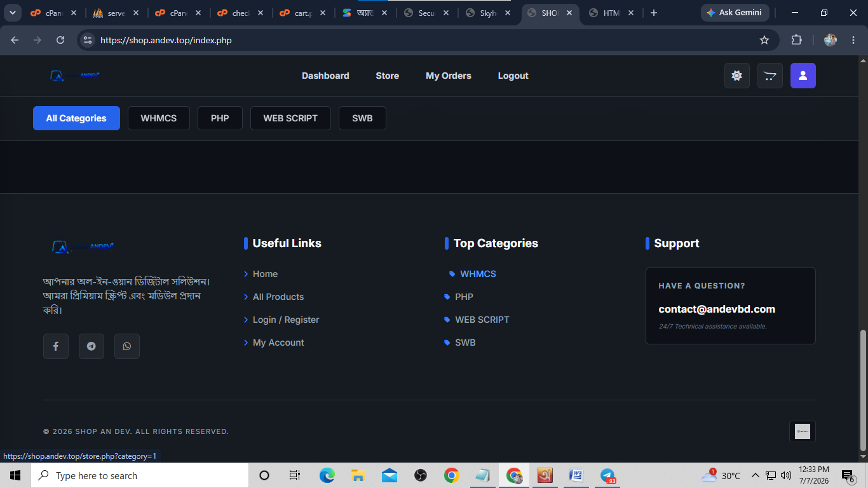The image size is (868, 488).
Task: Open the Mail app on the taskbar
Action: click(x=390, y=475)
